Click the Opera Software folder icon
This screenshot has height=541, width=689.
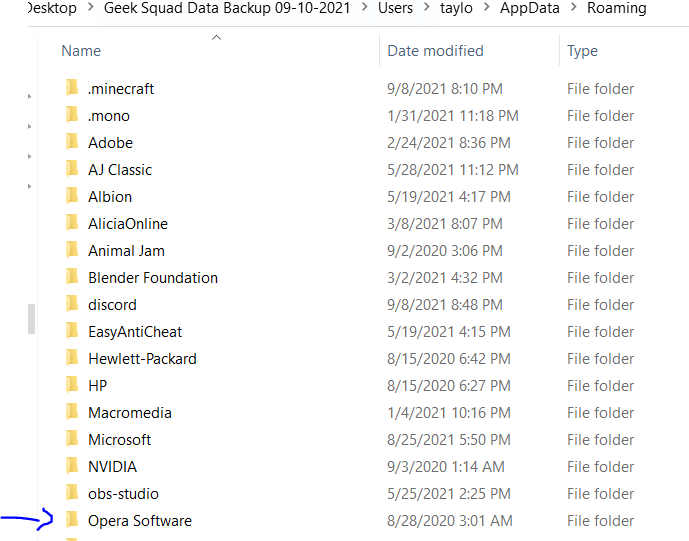click(x=72, y=520)
